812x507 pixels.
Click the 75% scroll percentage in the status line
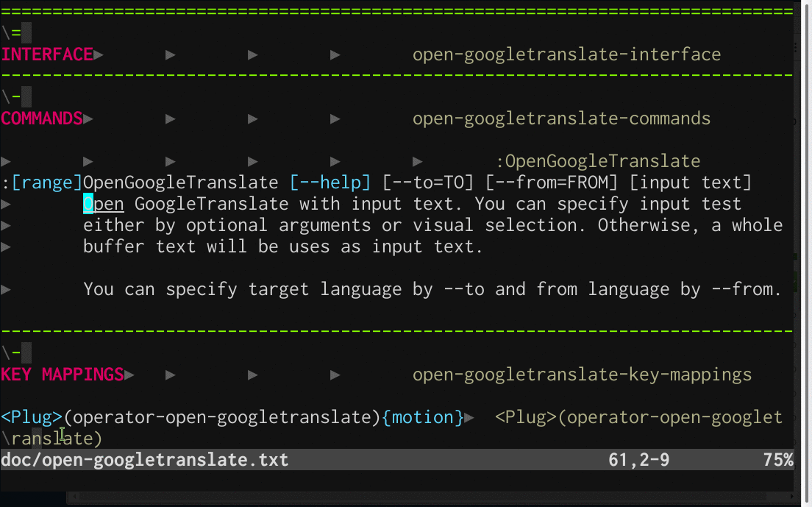(778, 460)
